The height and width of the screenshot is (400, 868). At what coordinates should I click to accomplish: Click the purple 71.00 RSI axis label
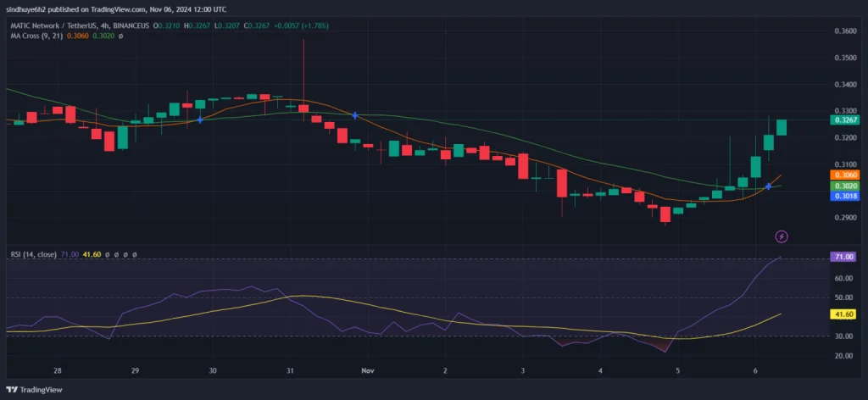[843, 256]
